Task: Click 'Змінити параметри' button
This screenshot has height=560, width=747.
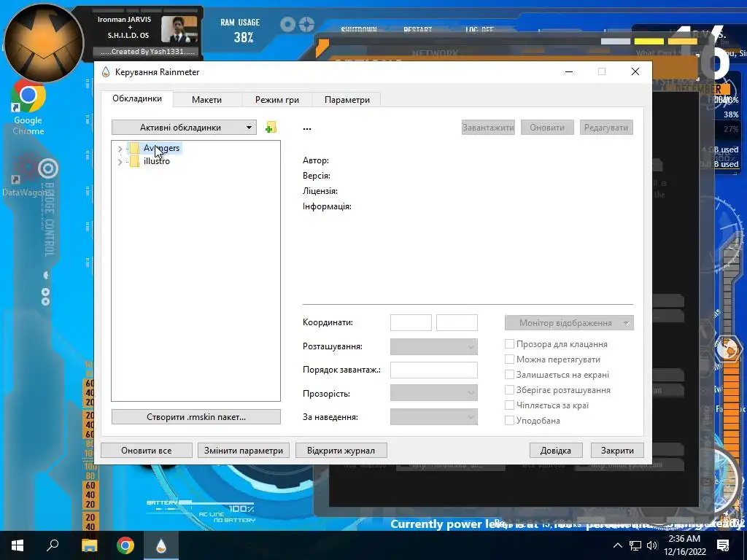Action: pyautogui.click(x=244, y=451)
